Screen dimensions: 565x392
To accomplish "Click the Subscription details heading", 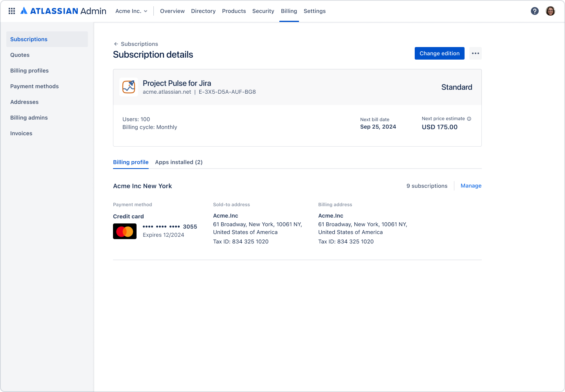I will pos(153,54).
